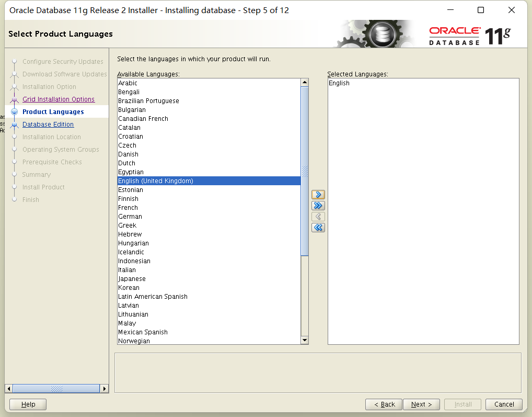Cancel the installation
Image resolution: width=532 pixels, height=417 pixels.
point(504,404)
